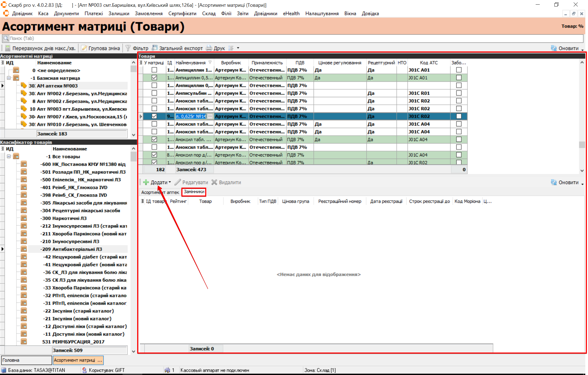Screen dimensions: 588x375
Task: Check У матриці box for first Ампициллин row
Action: pyautogui.click(x=154, y=70)
